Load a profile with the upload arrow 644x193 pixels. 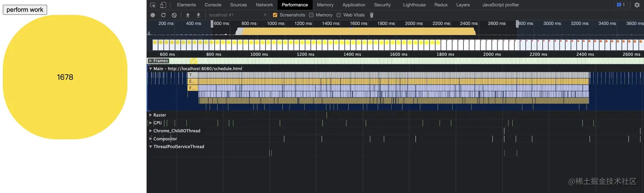[x=188, y=15]
